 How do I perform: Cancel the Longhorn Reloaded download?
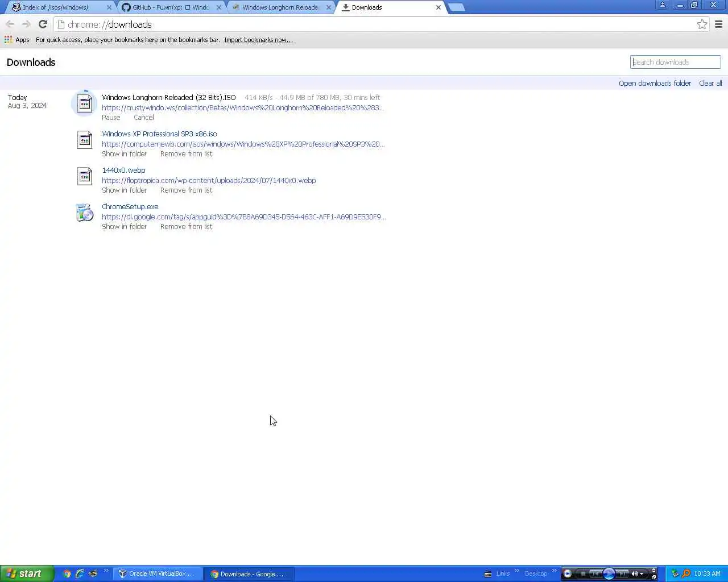click(143, 118)
